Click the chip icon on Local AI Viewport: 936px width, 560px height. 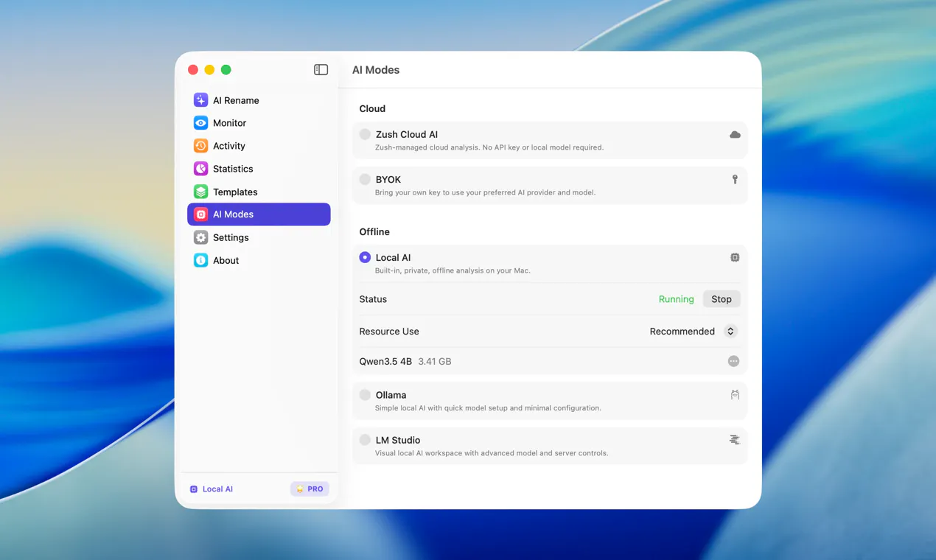pyautogui.click(x=735, y=258)
